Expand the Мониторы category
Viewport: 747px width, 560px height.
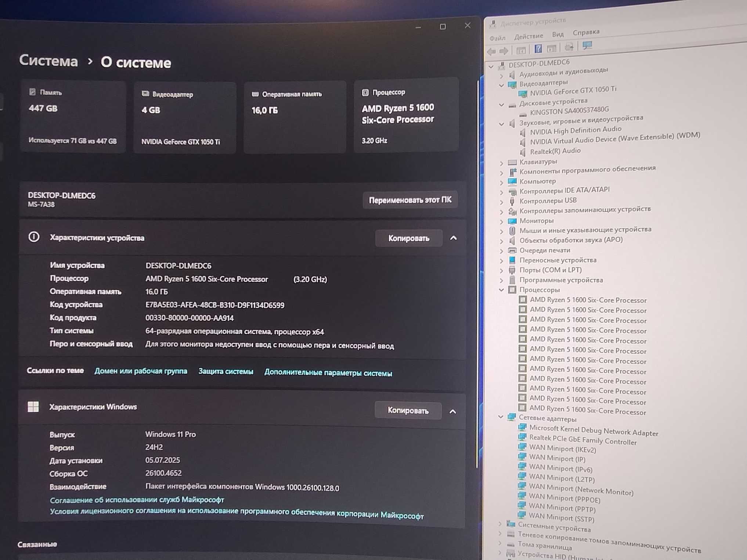(x=502, y=221)
